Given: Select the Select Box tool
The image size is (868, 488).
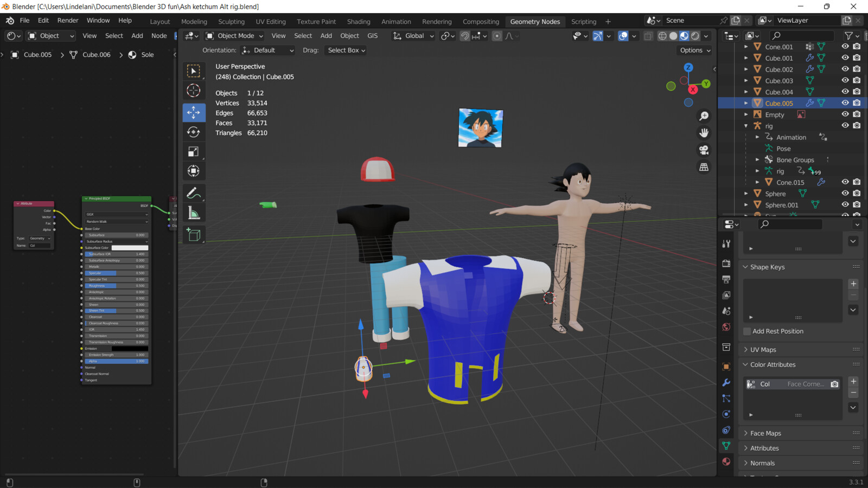Looking at the screenshot, I should pyautogui.click(x=194, y=71).
